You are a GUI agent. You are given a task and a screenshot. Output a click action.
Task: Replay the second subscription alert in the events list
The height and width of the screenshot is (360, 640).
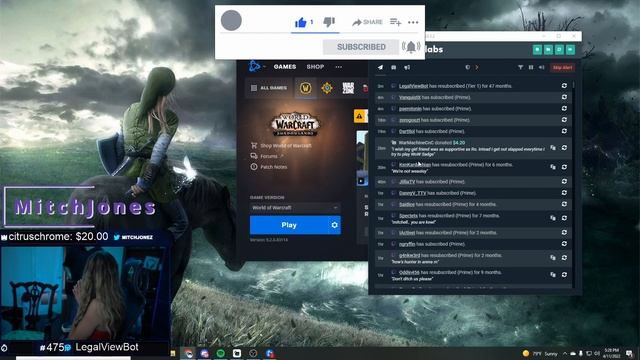[x=564, y=97]
